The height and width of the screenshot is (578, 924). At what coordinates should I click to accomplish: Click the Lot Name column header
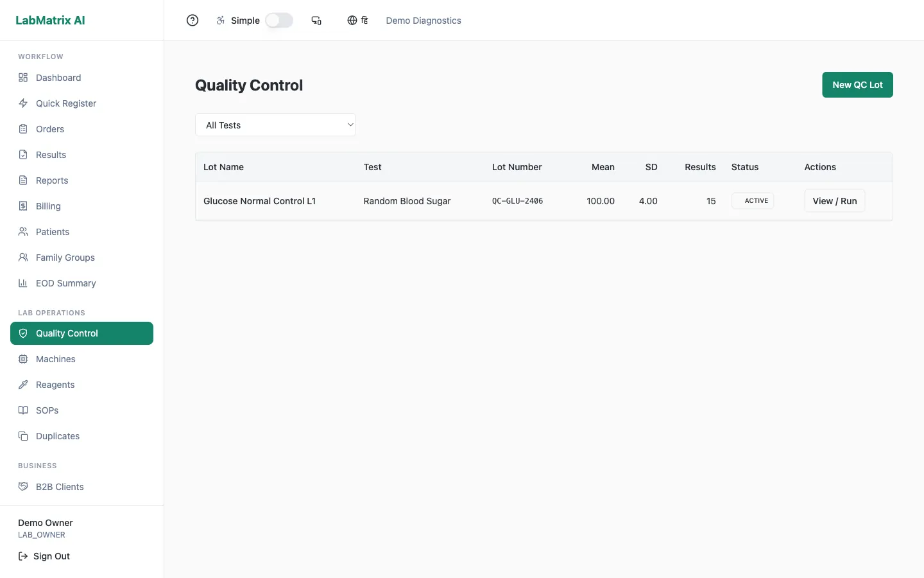[223, 167]
